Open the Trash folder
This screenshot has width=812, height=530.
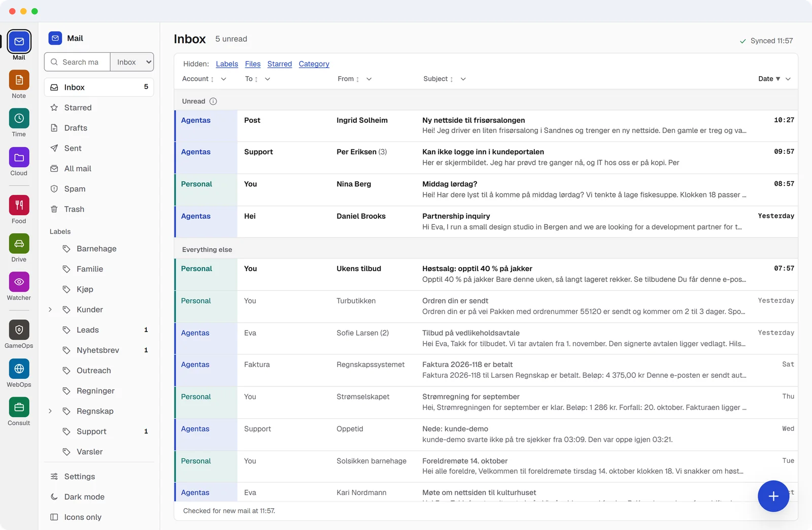(x=99, y=209)
